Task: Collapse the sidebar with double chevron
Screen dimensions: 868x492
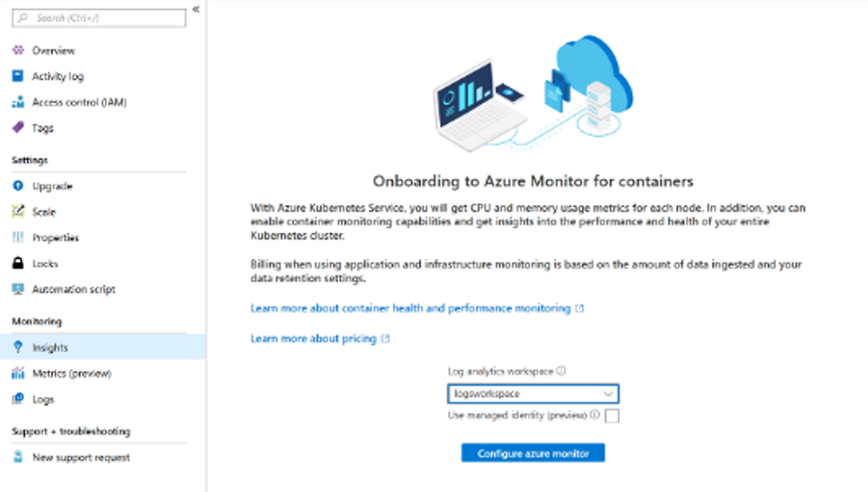Action: tap(196, 10)
